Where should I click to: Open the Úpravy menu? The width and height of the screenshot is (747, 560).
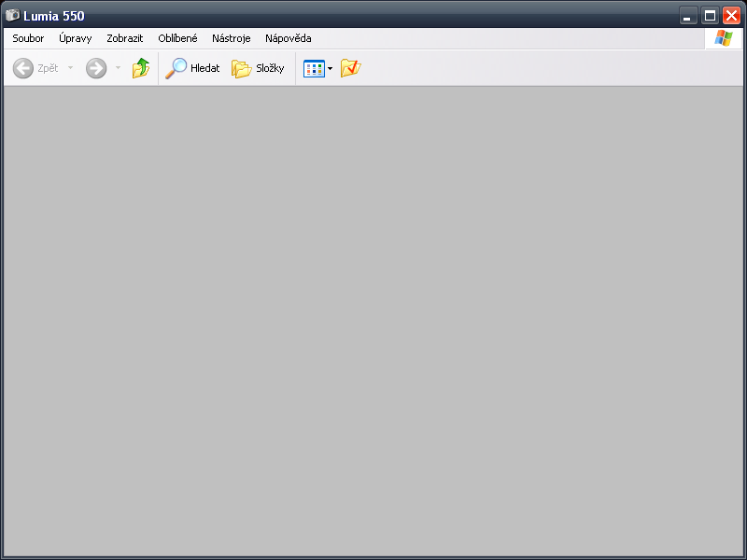(76, 38)
